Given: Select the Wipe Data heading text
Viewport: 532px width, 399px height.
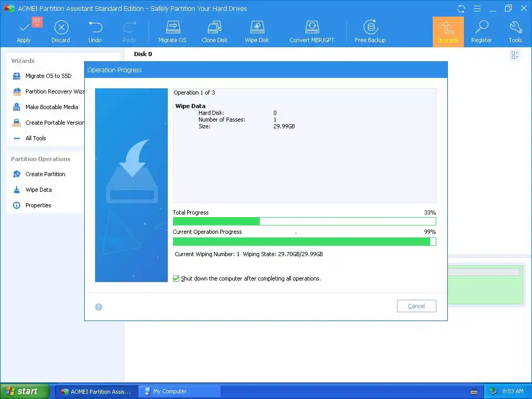Looking at the screenshot, I should [190, 106].
